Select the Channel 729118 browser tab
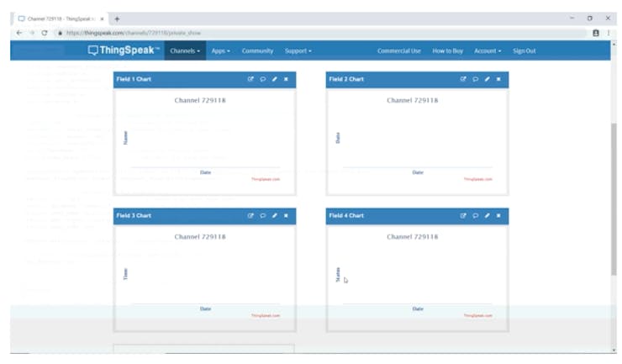 61,18
